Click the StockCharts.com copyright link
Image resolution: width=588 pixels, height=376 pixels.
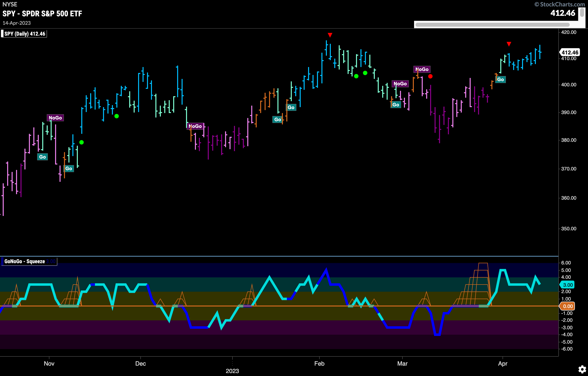559,4
